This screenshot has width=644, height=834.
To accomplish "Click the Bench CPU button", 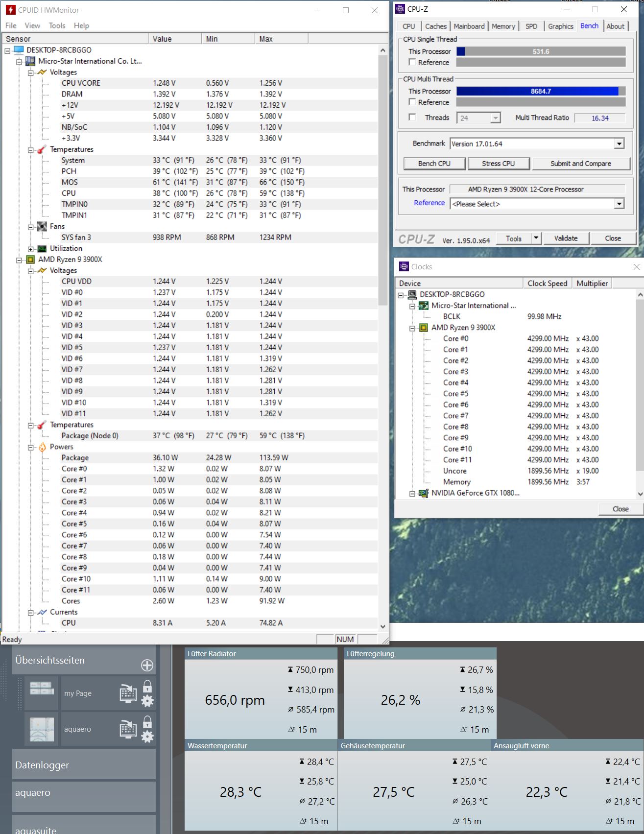I will coord(434,164).
